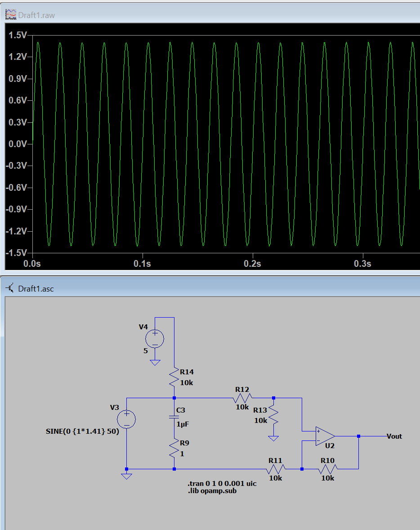Click ground symbol below V3

point(126,476)
